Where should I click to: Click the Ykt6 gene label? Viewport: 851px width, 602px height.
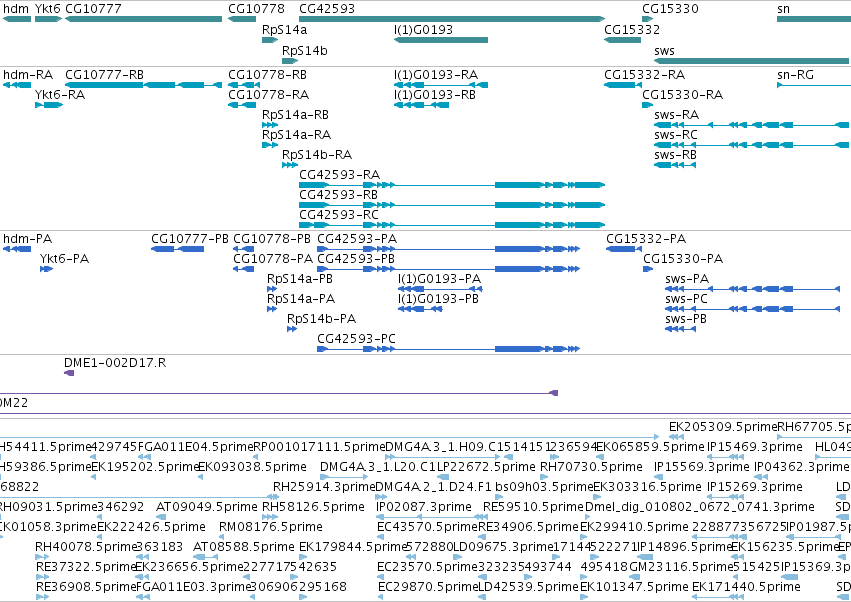point(48,9)
